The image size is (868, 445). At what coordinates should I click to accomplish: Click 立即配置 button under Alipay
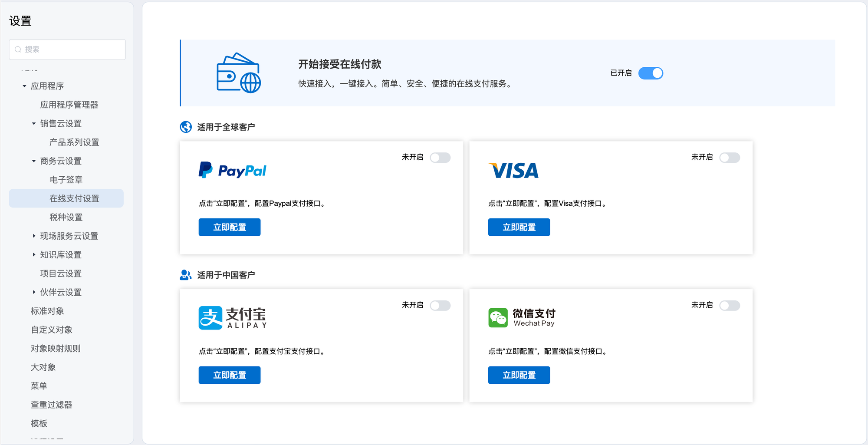[229, 375]
